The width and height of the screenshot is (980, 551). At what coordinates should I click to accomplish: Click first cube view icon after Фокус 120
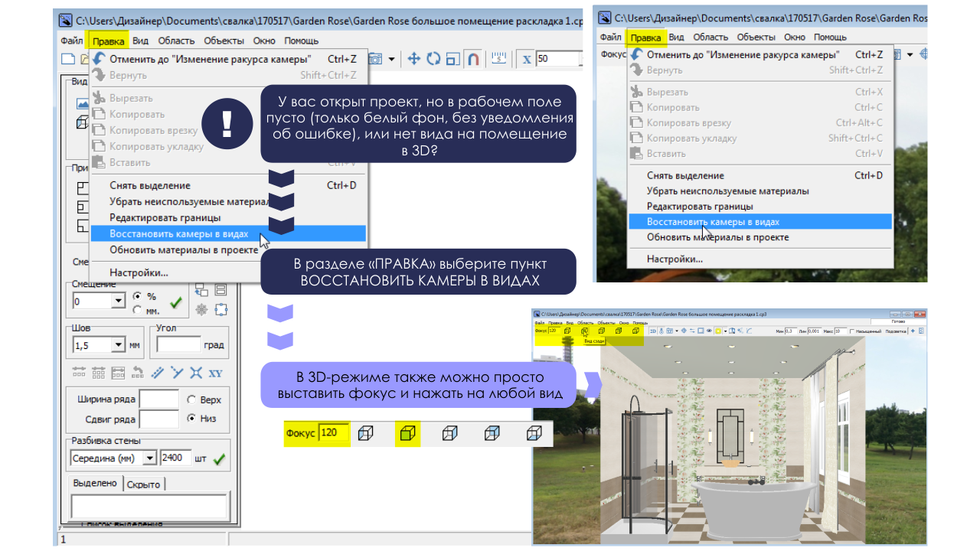(366, 434)
